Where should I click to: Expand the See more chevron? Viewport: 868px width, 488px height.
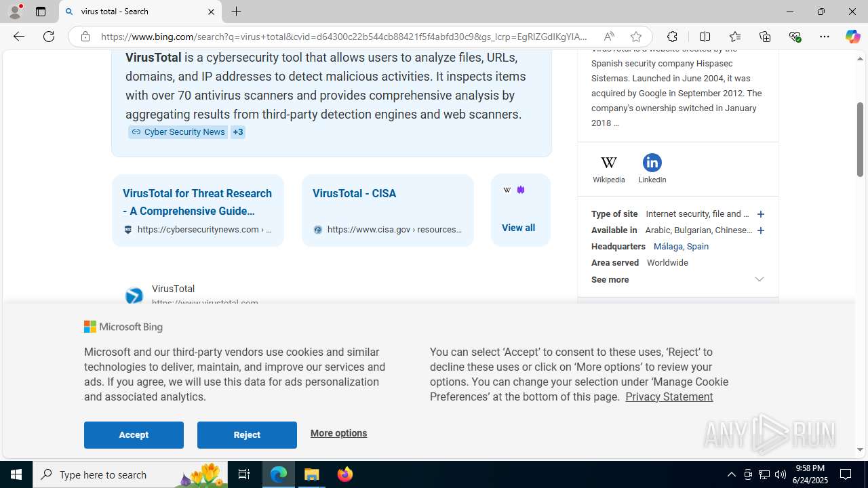coord(759,279)
